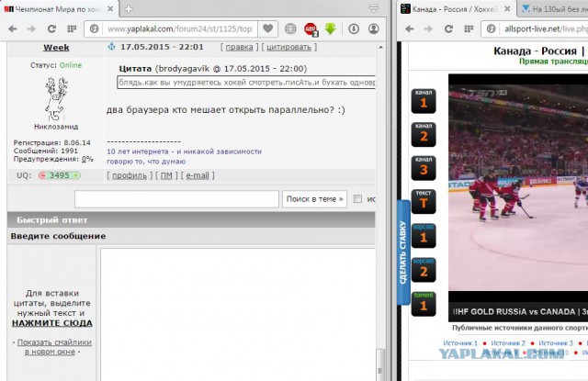Close the Канада - Россия tab
The width and height of the screenshot is (588, 381).
[507, 8]
